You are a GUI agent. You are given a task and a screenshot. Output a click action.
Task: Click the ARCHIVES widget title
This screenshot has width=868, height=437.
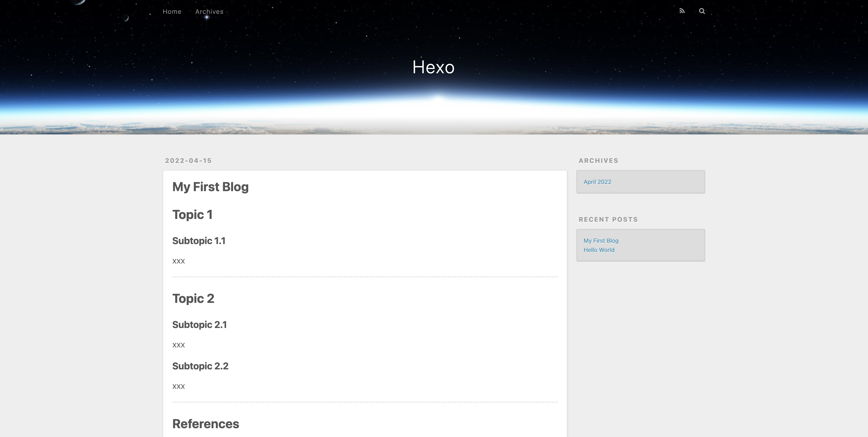click(x=598, y=161)
